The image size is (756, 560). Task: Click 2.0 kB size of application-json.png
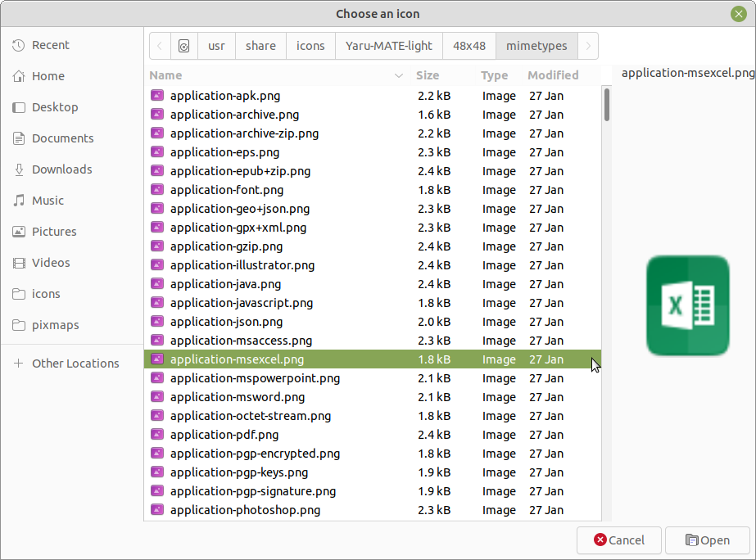(x=434, y=322)
